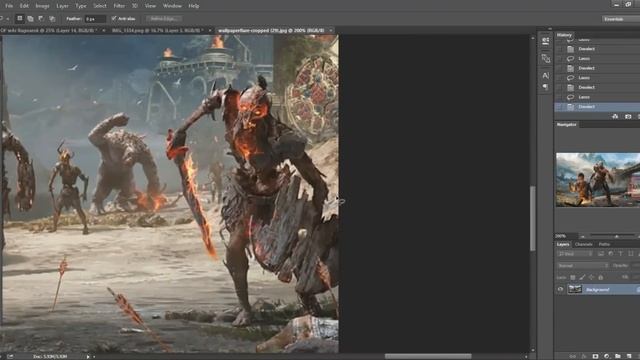This screenshot has width=640, height=360.
Task: Switch to the Channels tab
Action: (583, 244)
